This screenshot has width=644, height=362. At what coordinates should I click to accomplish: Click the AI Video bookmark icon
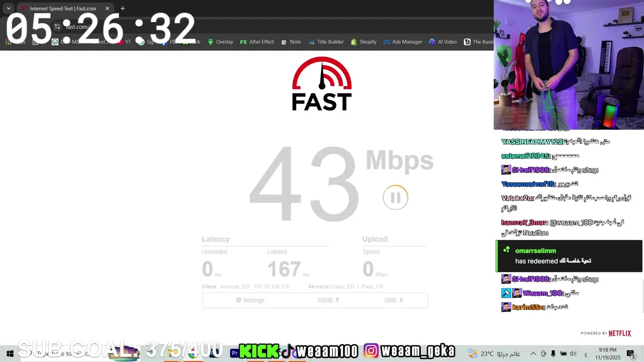[x=432, y=42]
